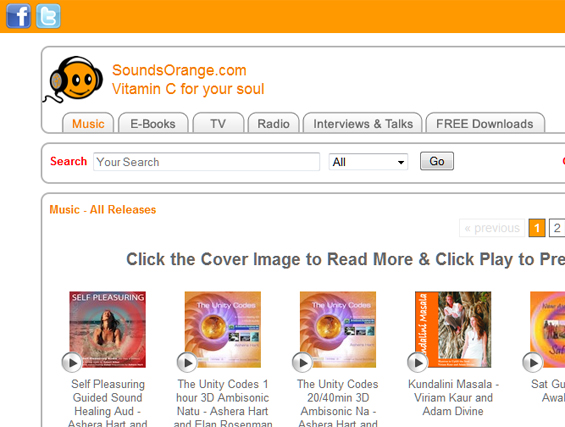The width and height of the screenshot is (565, 427).
Task: Open the Facebook icon link
Action: click(18, 16)
